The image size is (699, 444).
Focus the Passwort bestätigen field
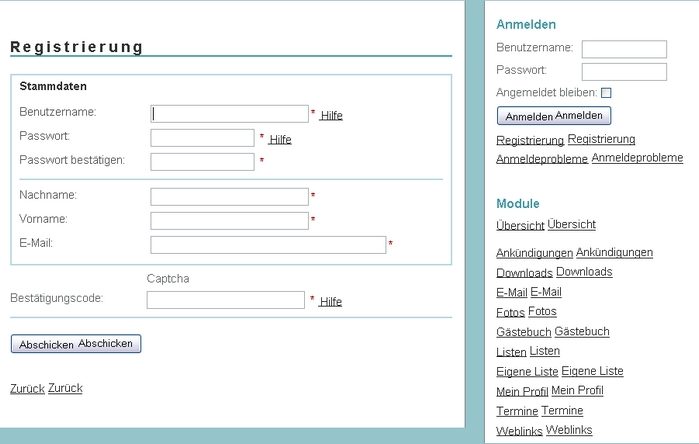point(202,162)
